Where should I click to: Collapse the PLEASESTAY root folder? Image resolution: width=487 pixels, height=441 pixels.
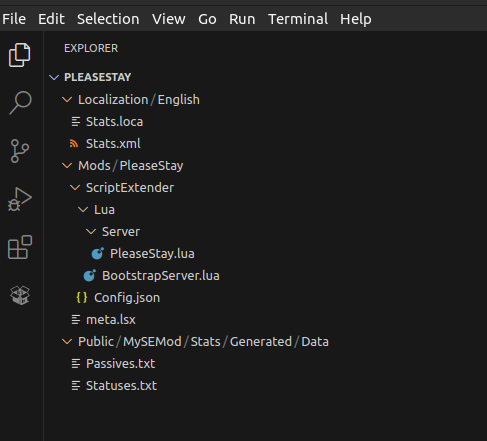54,78
